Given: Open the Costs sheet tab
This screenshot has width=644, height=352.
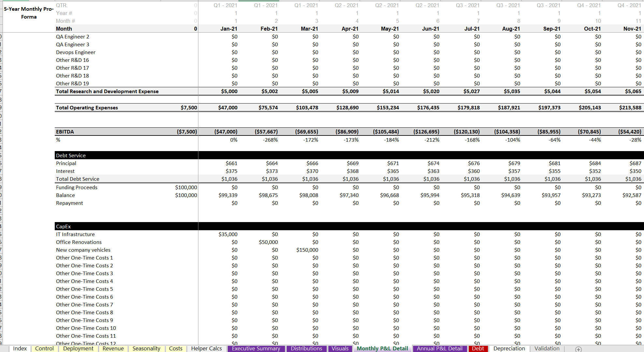Looking at the screenshot, I should [176, 348].
